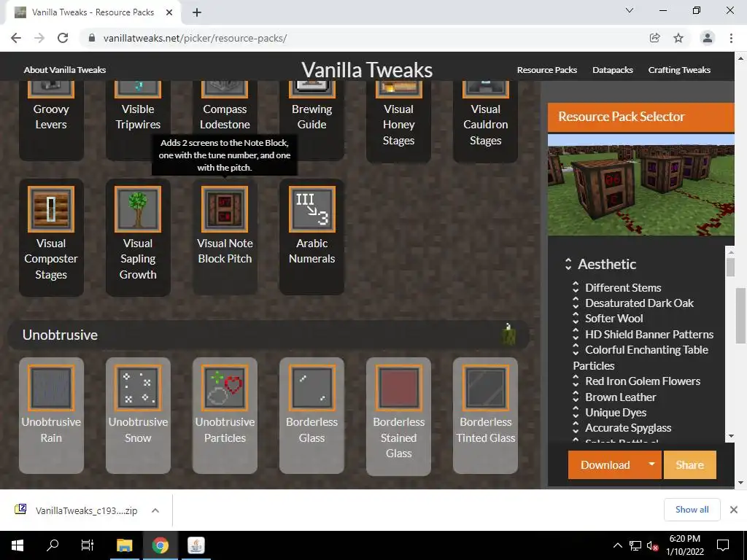This screenshot has height=560, width=747.
Task: View site information via padlock icon
Action: click(x=92, y=38)
